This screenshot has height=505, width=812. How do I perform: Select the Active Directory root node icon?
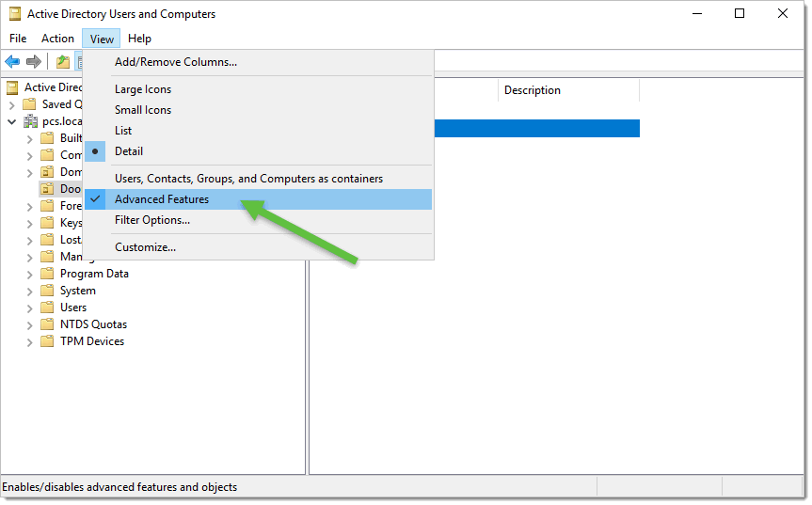(x=12, y=88)
